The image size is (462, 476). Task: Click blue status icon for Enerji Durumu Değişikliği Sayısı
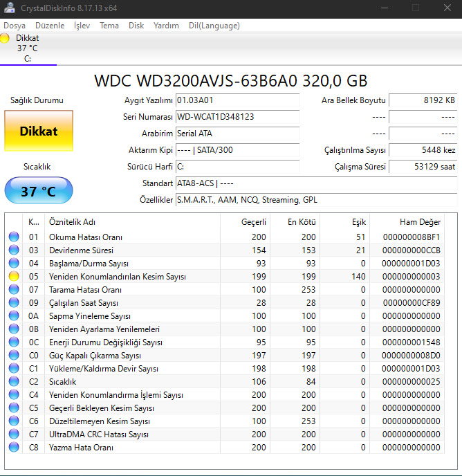pyautogui.click(x=14, y=342)
